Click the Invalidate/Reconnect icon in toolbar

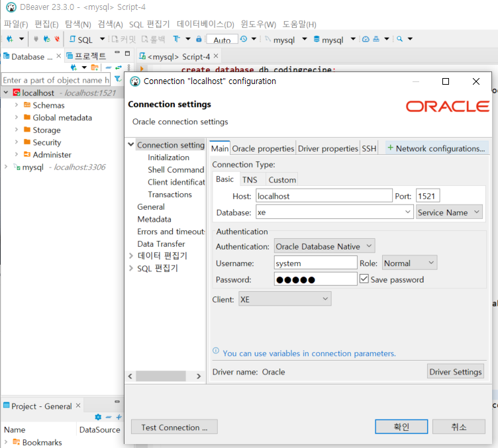click(x=46, y=39)
